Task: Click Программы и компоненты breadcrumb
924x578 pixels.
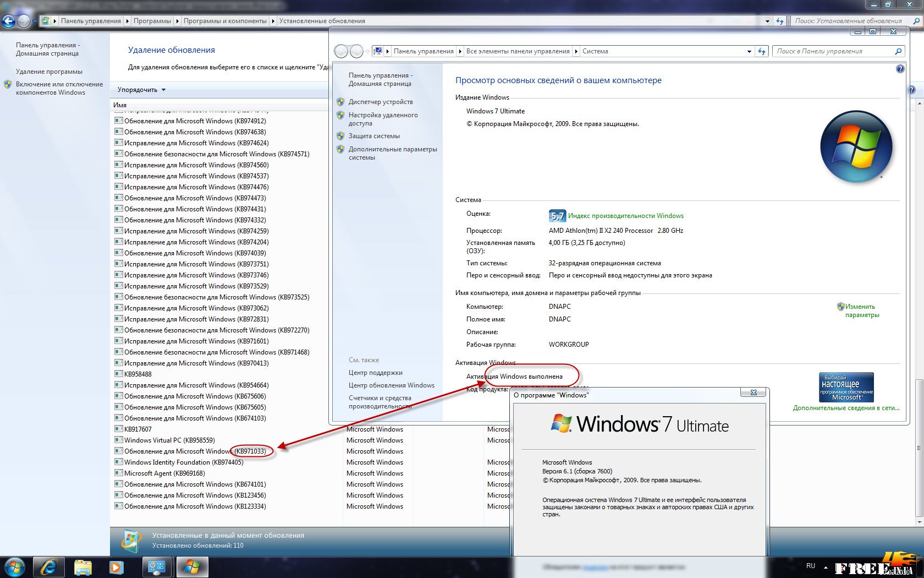Action: coord(225,21)
